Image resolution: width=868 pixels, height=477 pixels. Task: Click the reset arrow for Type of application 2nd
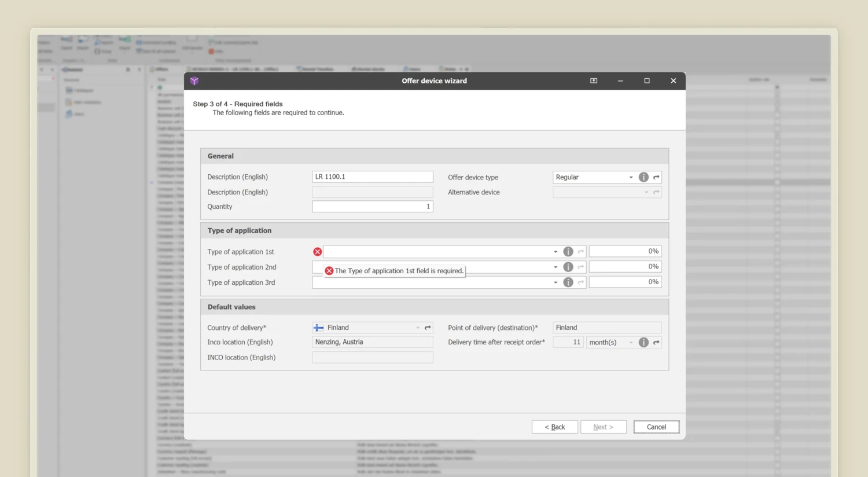pyautogui.click(x=580, y=267)
